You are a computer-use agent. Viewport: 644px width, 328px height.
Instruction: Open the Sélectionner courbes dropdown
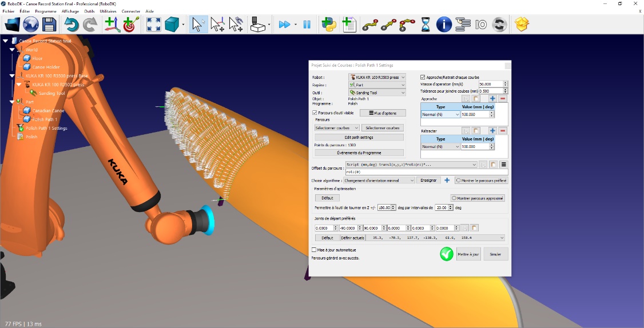click(336, 128)
